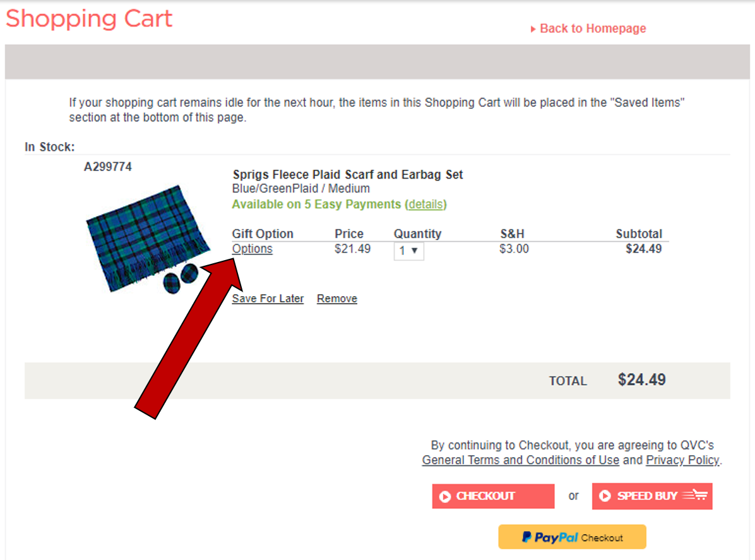This screenshot has height=560, width=755.
Task: Pay with the PayPal Checkout button
Action: pyautogui.click(x=572, y=537)
